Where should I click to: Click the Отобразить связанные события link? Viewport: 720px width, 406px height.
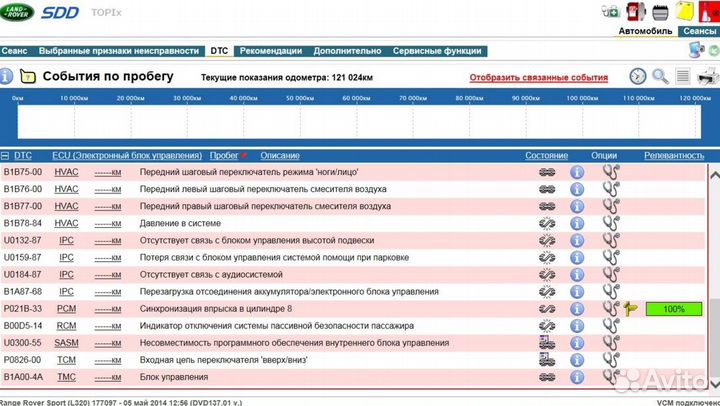[538, 77]
